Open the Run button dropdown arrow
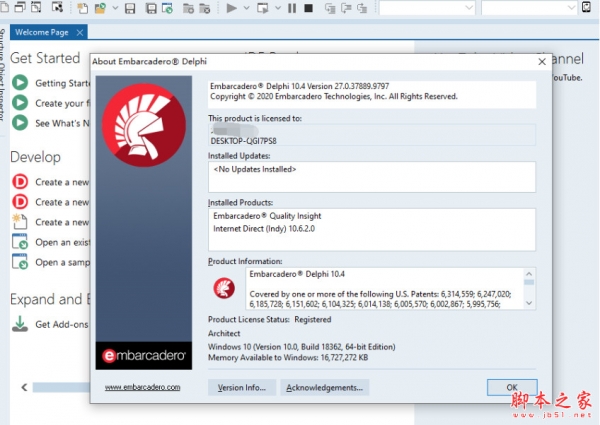Image resolution: width=600 pixels, height=425 pixels. [246, 8]
